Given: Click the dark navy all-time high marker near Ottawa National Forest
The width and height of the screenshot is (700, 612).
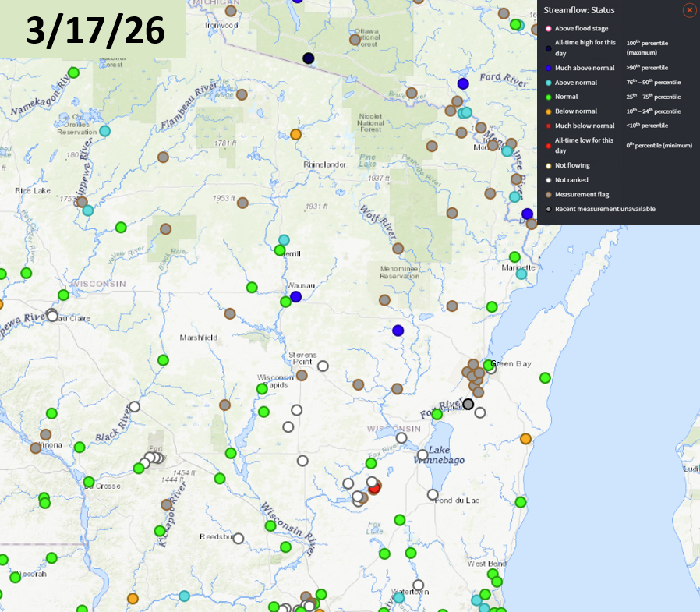Looking at the screenshot, I should [x=309, y=58].
